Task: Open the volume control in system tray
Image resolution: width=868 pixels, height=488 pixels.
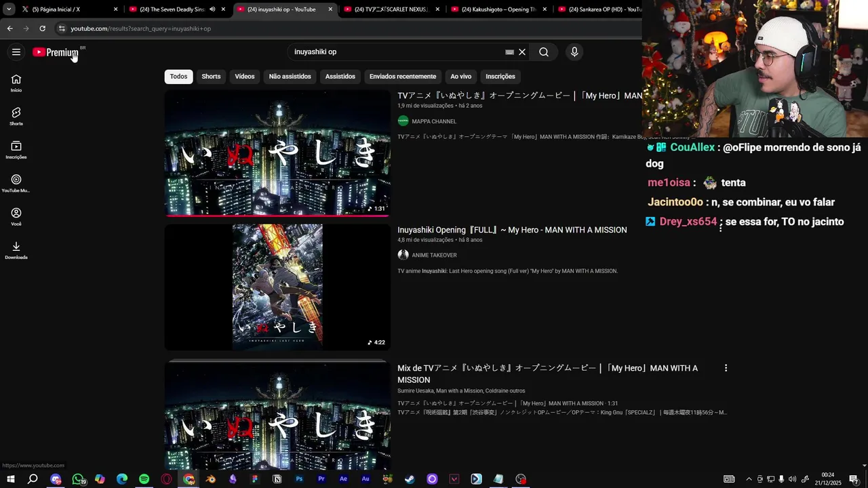Action: tap(792, 479)
